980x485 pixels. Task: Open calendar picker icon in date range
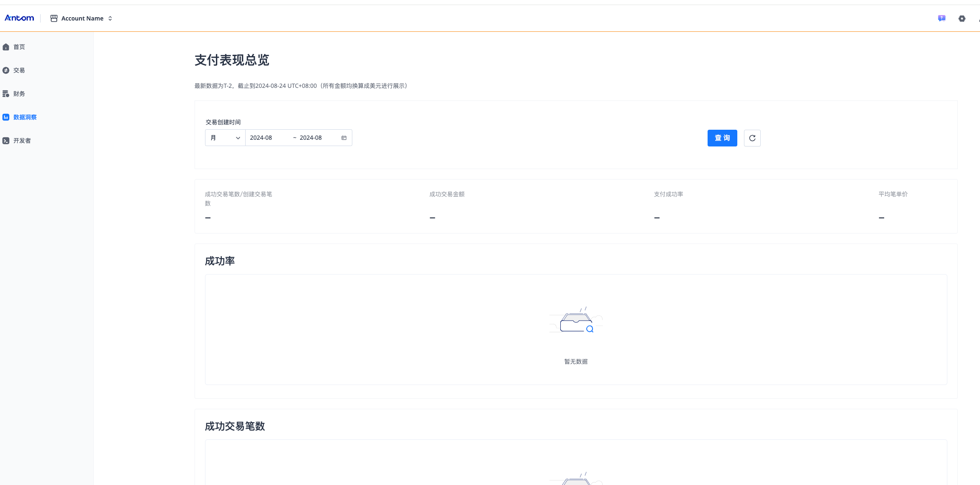[344, 138]
